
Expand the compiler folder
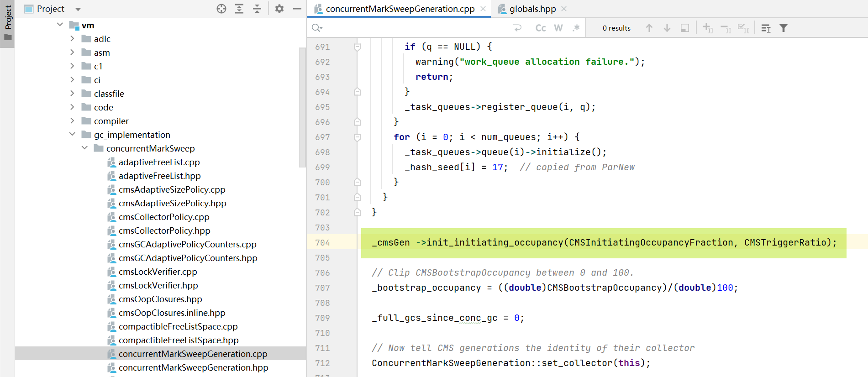click(x=72, y=121)
